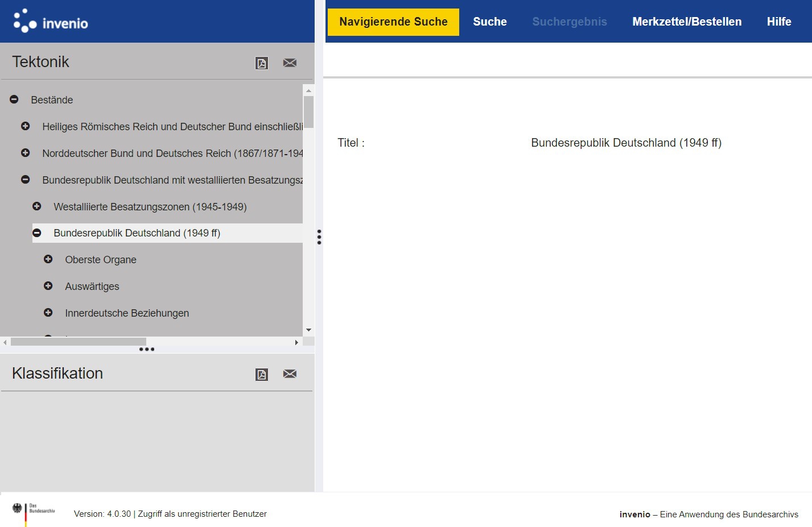Screen dimensions: 812x527
Task: Open the Hilfe menu
Action: coord(778,22)
